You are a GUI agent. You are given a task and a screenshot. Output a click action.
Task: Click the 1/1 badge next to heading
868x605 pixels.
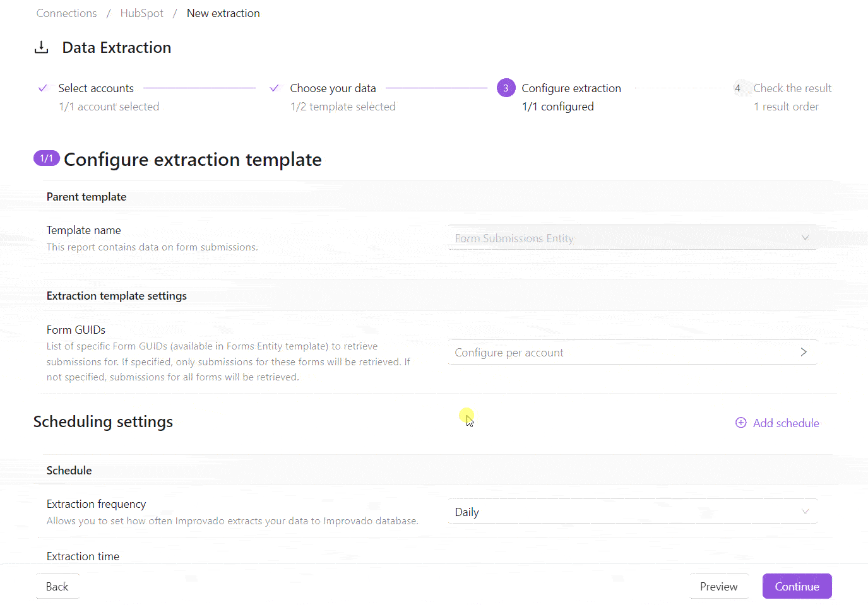coord(47,158)
